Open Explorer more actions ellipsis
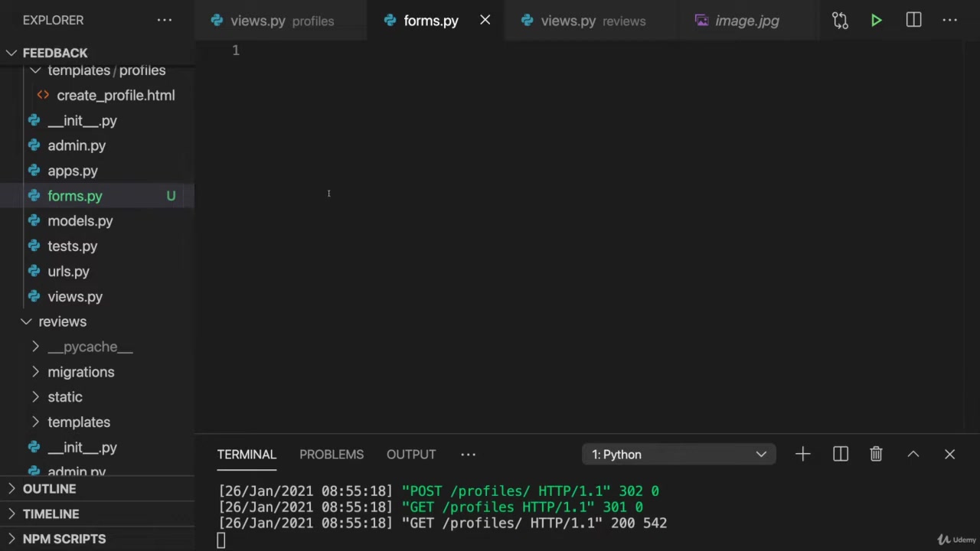 165,21
